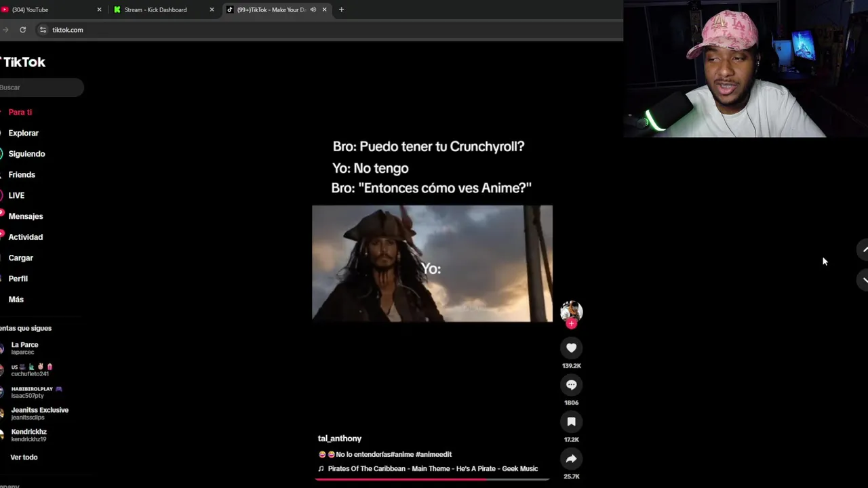The height and width of the screenshot is (488, 868).
Task: Share the video with the arrow icon
Action: (571, 459)
